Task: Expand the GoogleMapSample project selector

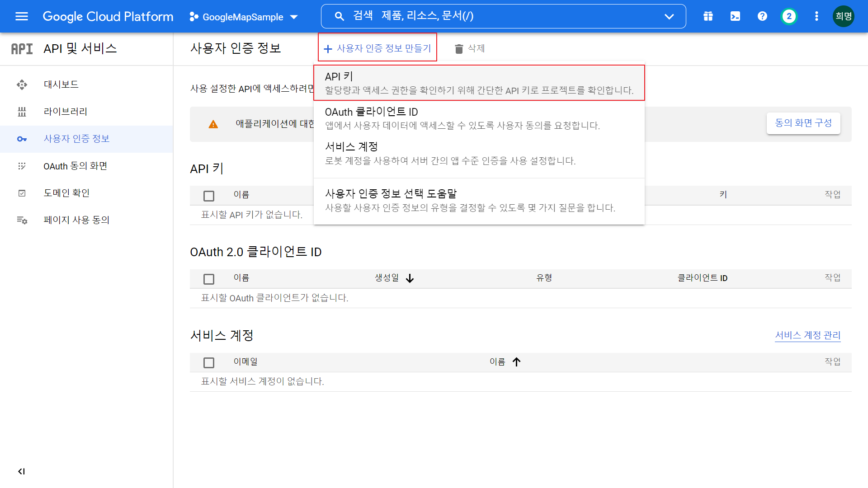Action: pyautogui.click(x=244, y=17)
